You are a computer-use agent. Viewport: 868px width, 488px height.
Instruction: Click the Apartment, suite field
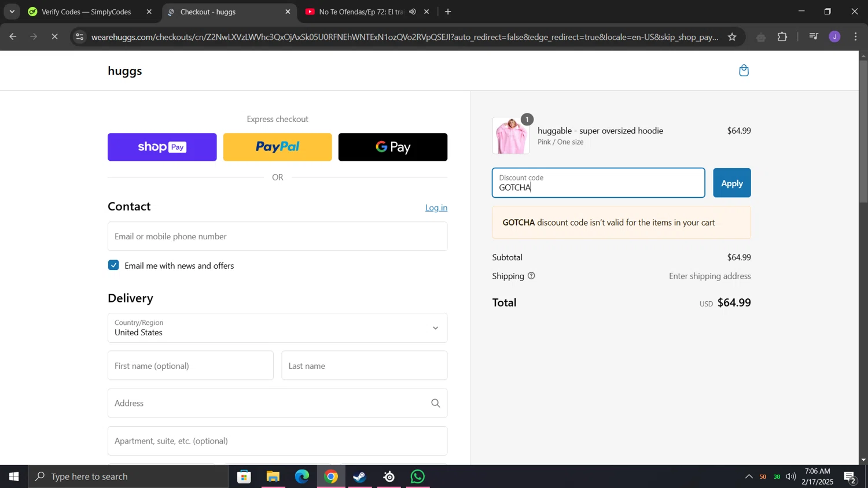277,441
